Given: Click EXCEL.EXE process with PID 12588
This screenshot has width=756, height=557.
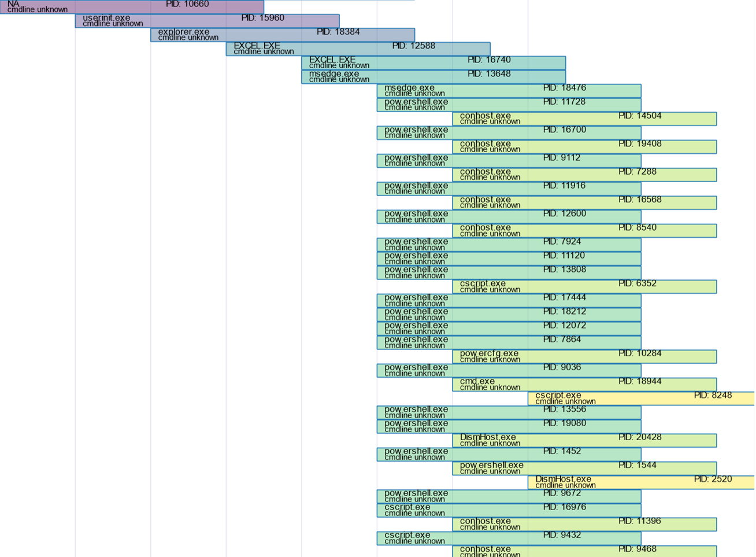Looking at the screenshot, I should (x=358, y=49).
